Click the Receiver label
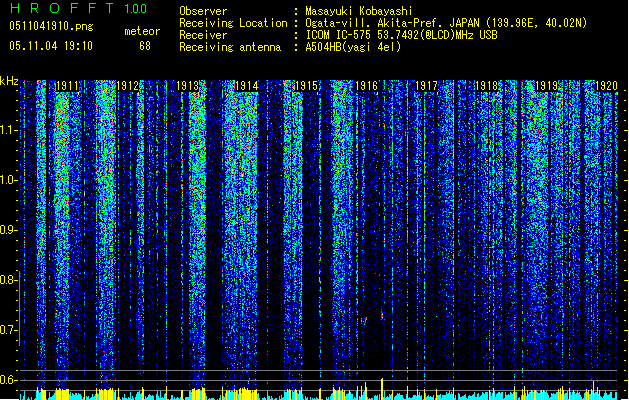 [203, 35]
